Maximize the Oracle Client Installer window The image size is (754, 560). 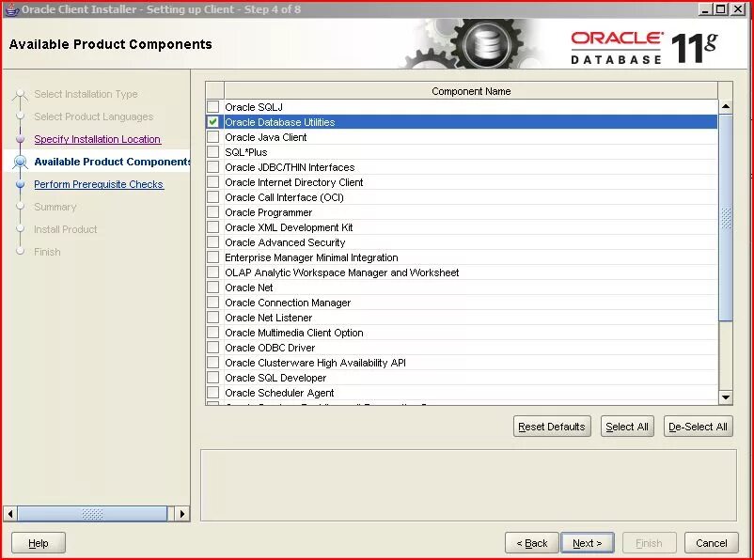721,9
